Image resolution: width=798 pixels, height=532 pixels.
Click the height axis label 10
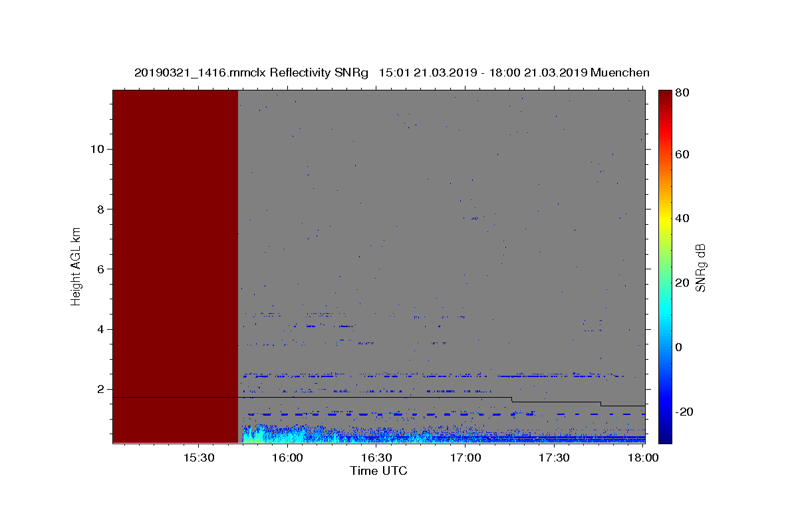(x=98, y=149)
